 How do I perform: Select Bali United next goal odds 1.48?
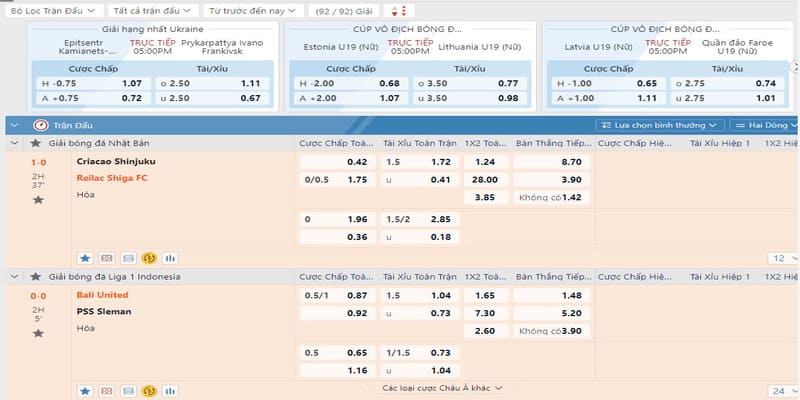tap(552, 295)
